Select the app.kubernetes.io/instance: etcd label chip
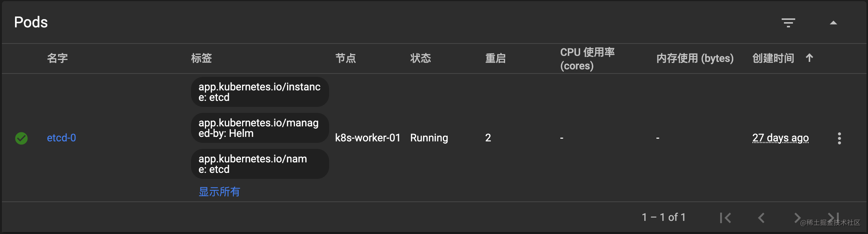868x234 pixels. point(260,92)
